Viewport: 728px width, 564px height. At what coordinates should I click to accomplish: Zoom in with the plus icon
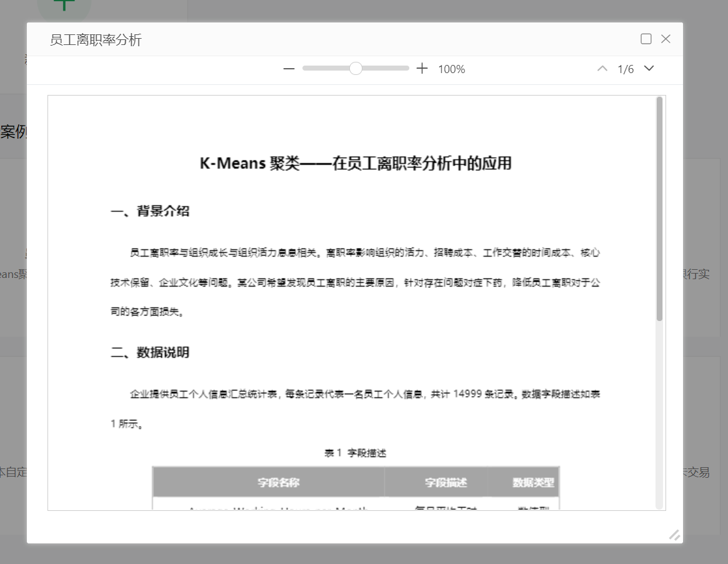(x=422, y=69)
